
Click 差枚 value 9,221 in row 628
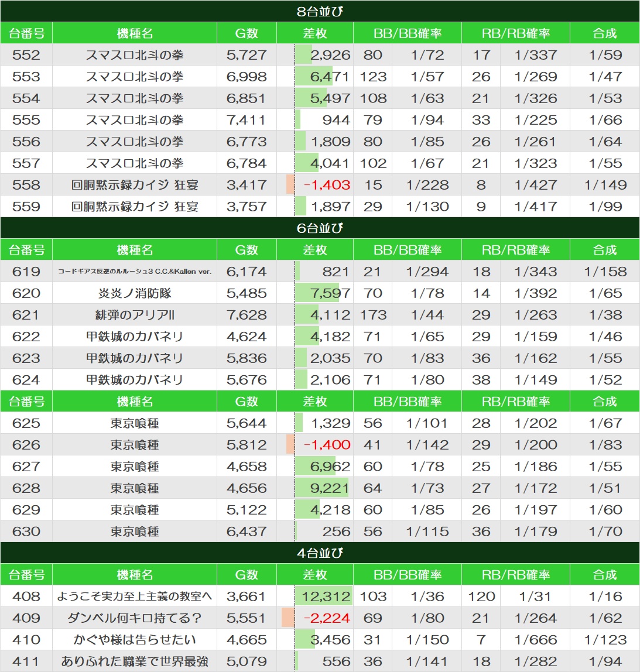(329, 488)
